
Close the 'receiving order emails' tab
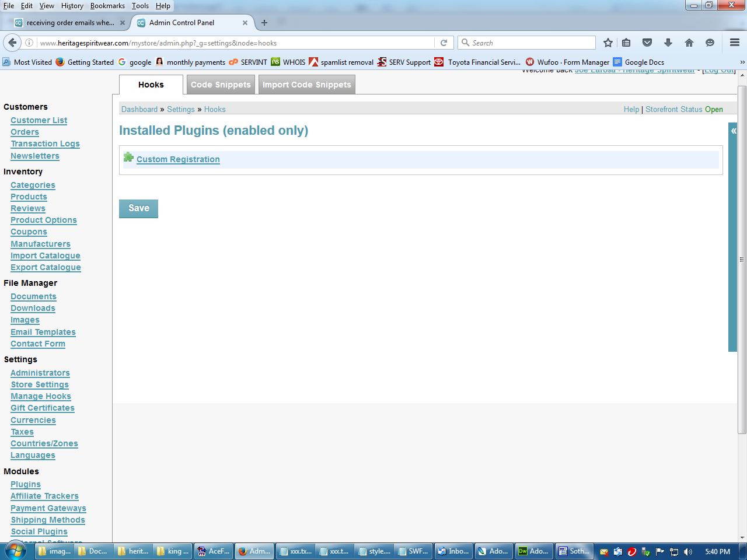pos(123,23)
